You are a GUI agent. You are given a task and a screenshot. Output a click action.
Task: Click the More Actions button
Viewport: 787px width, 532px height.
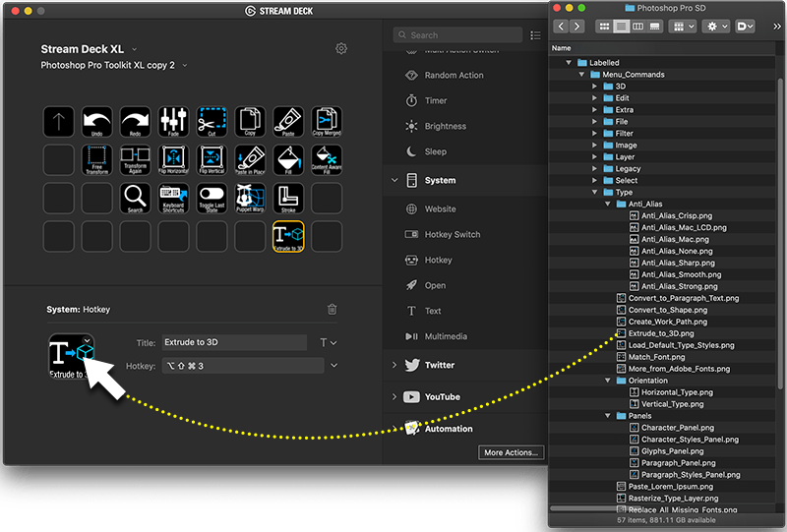pos(511,452)
